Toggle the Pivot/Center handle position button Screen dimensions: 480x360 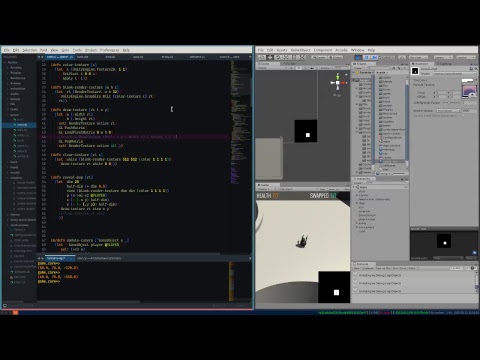coord(318,57)
